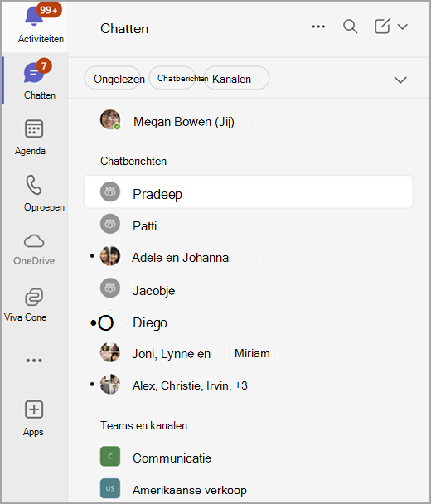Open Adele en Johanna chat
Screen dimensions: 431x504
(248, 257)
